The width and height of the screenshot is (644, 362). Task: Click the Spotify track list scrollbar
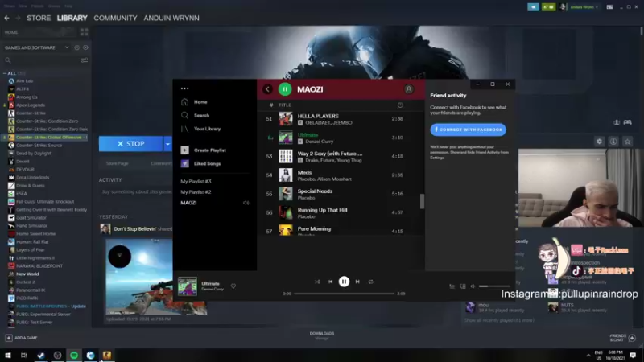tap(422, 201)
